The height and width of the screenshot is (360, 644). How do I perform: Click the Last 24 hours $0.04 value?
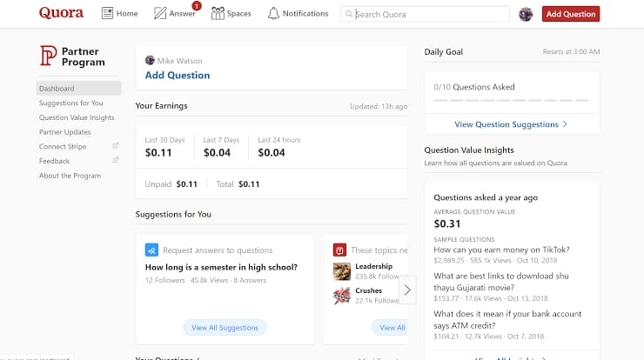[271, 153]
